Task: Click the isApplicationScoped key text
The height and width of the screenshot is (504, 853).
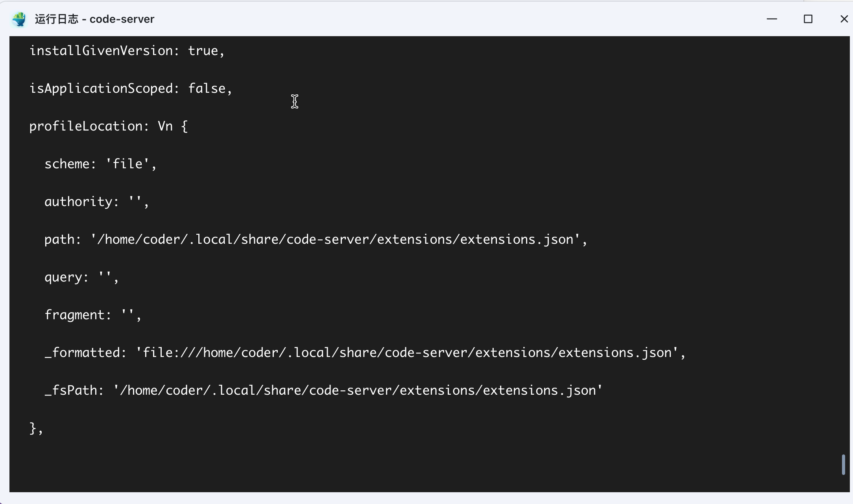Action: click(101, 88)
